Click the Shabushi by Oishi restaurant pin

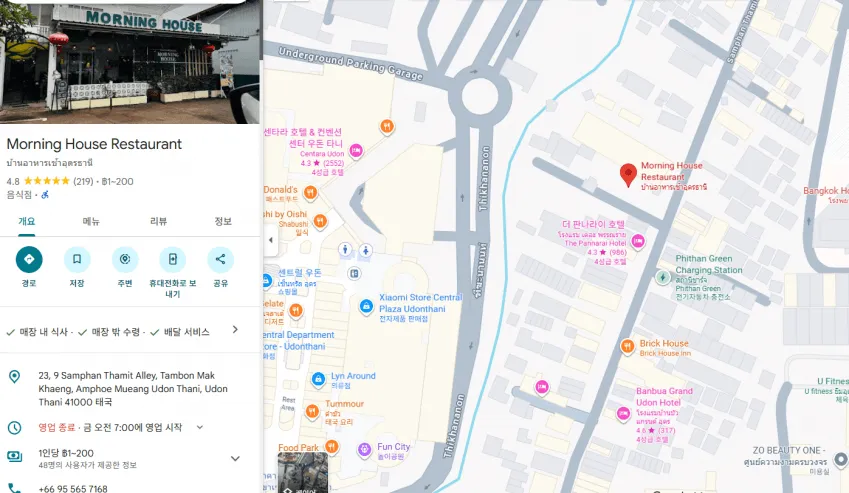320,221
